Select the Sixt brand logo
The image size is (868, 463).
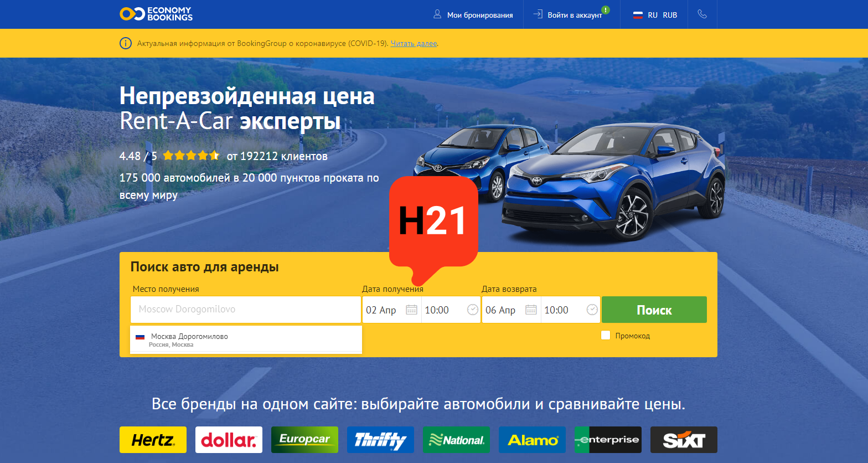(684, 440)
